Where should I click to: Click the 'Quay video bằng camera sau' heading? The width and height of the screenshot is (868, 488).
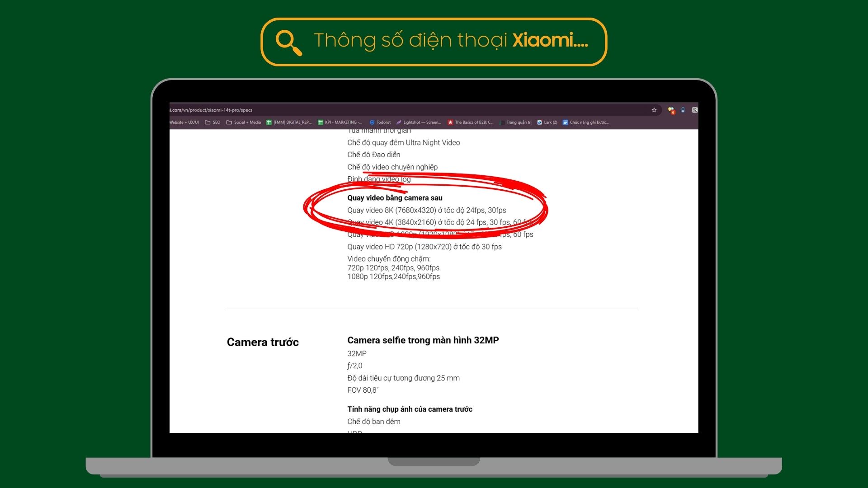[395, 197]
